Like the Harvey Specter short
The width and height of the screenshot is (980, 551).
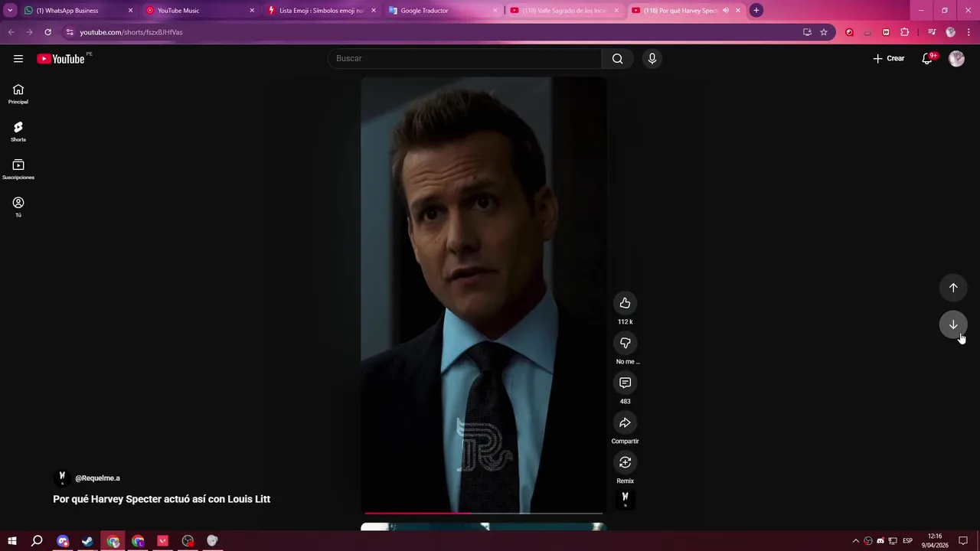(x=625, y=303)
